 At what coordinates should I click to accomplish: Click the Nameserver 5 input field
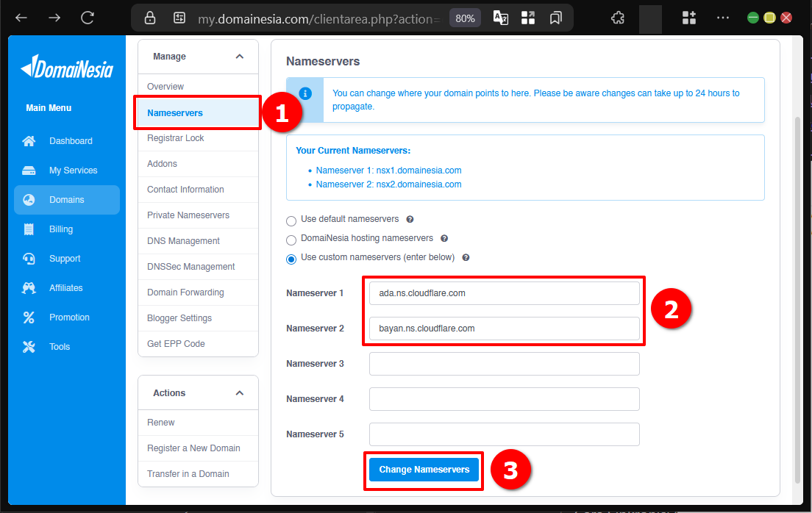tap(504, 434)
